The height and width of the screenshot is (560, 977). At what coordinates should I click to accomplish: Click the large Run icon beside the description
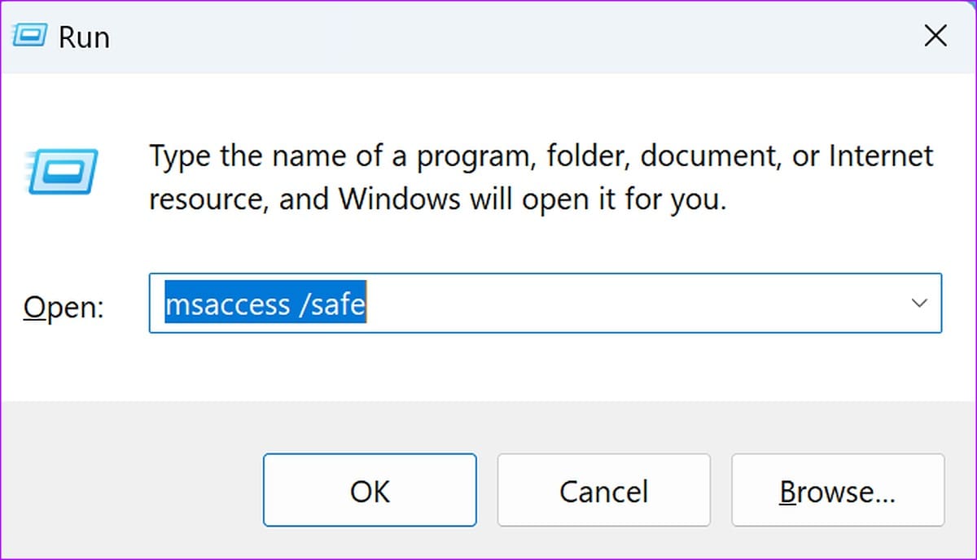click(x=62, y=172)
